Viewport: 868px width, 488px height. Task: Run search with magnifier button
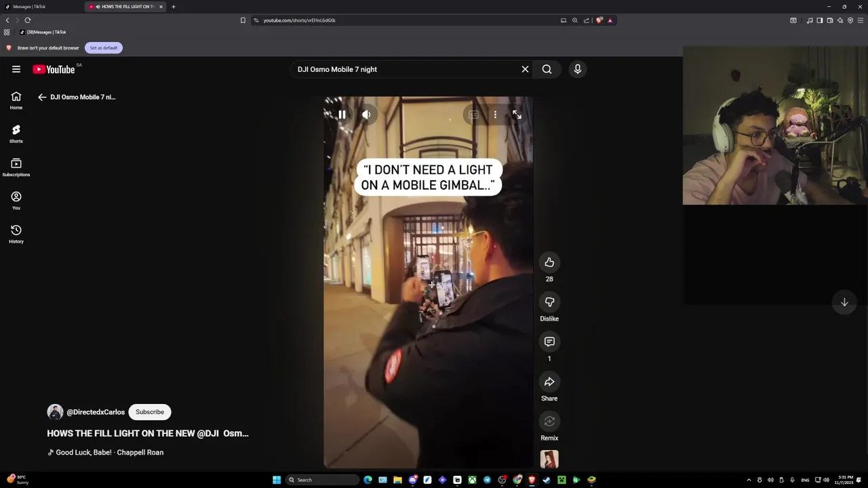point(547,69)
